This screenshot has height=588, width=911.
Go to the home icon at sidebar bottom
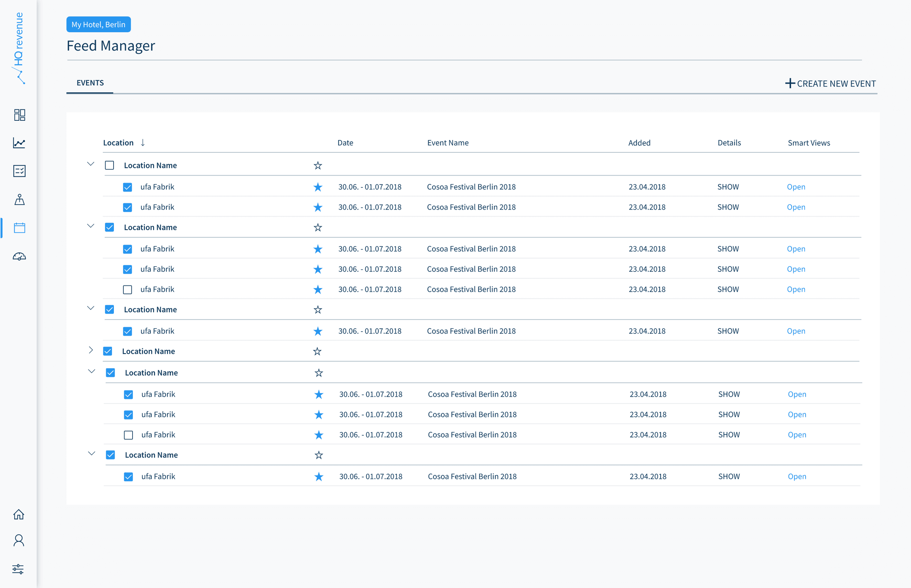[19, 514]
